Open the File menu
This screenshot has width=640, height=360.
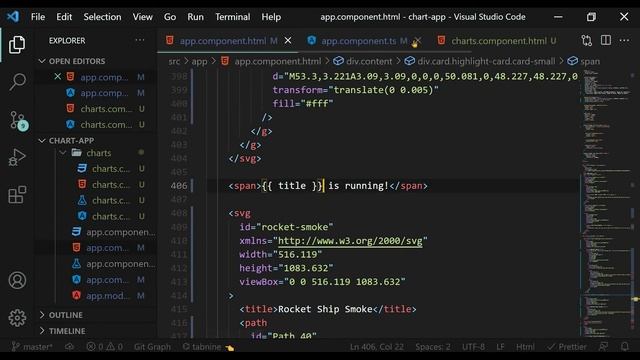pyautogui.click(x=38, y=17)
